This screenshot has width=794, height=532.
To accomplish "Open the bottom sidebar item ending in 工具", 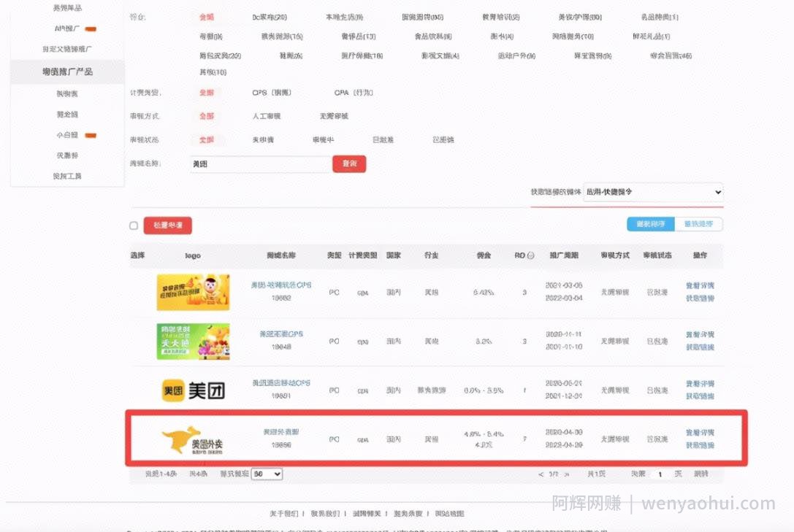I will 67,176.
